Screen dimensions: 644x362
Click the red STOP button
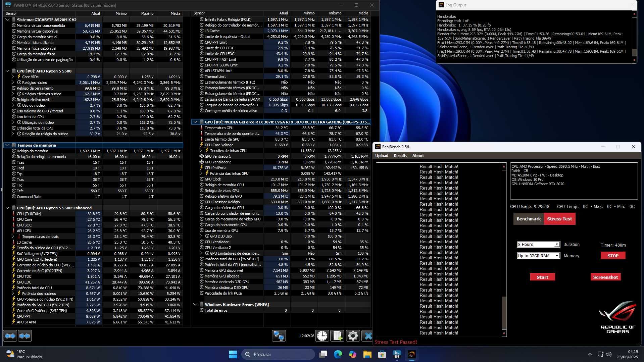[613, 256]
